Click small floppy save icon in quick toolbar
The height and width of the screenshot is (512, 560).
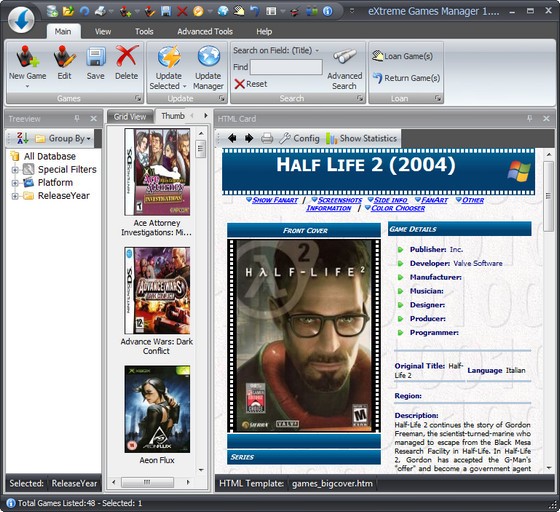(166, 11)
